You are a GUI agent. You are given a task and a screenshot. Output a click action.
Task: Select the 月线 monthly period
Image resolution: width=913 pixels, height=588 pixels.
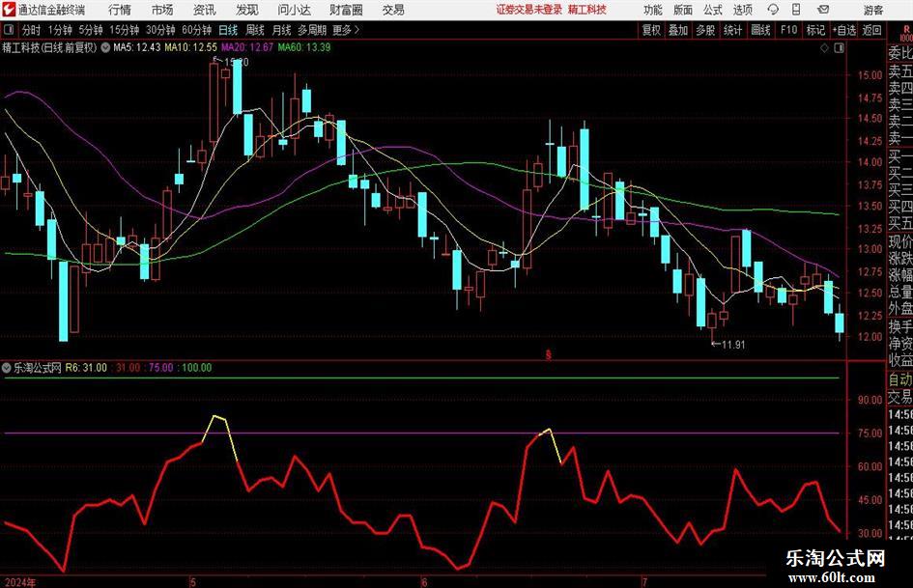click(282, 30)
